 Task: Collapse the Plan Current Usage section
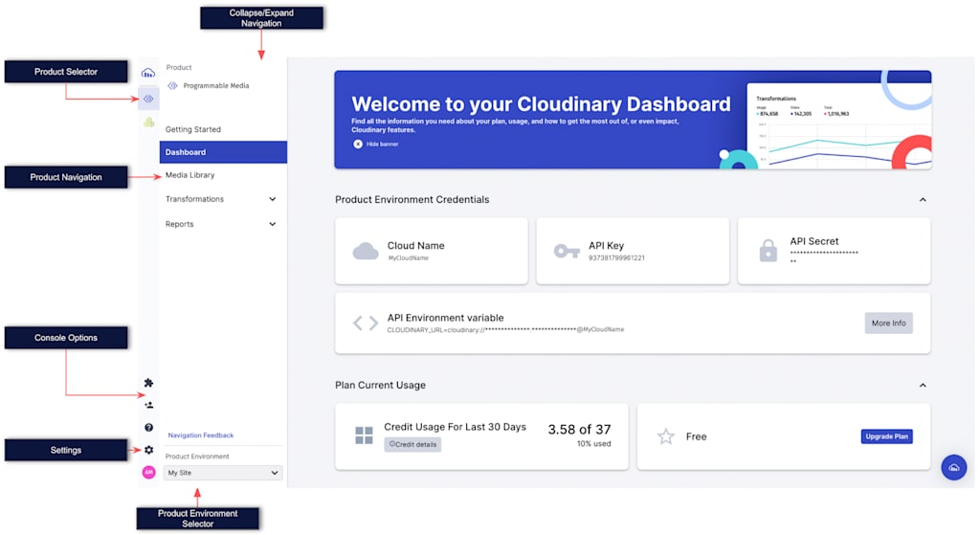(923, 385)
